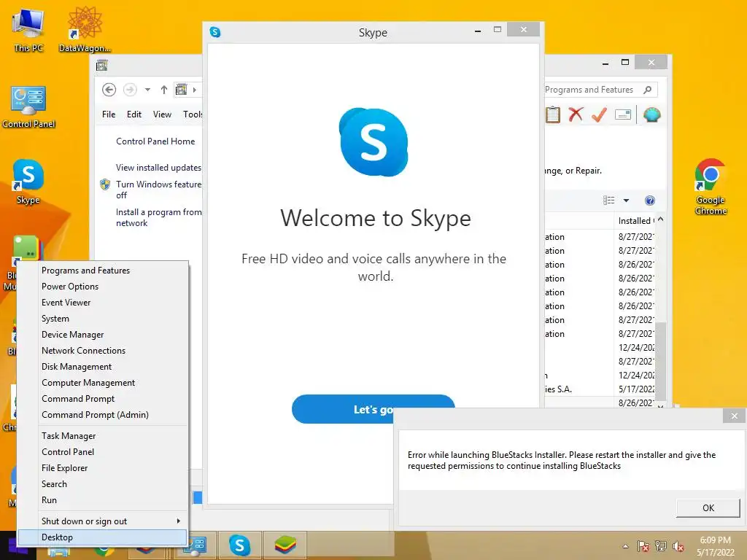This screenshot has width=747, height=560.
Task: Click the muted volume tray icon
Action: pyautogui.click(x=678, y=546)
